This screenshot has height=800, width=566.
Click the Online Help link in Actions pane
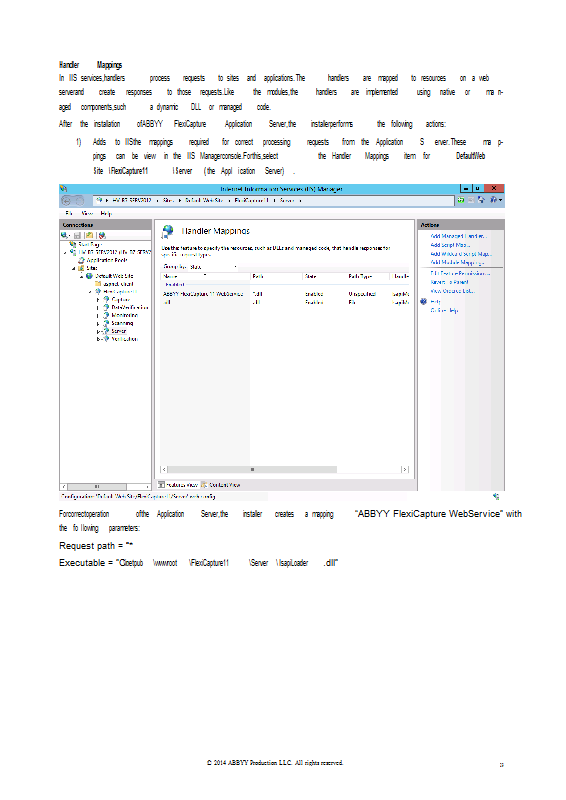pos(444,310)
